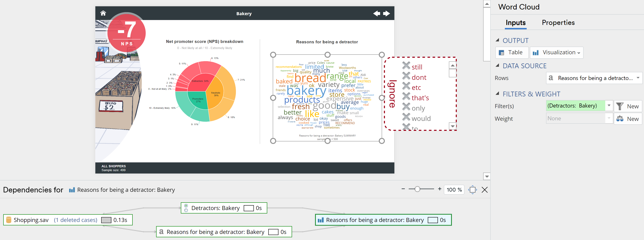Viewport: 644px width, 240px height.
Task: Switch to the Inputs tab
Action: 515,23
